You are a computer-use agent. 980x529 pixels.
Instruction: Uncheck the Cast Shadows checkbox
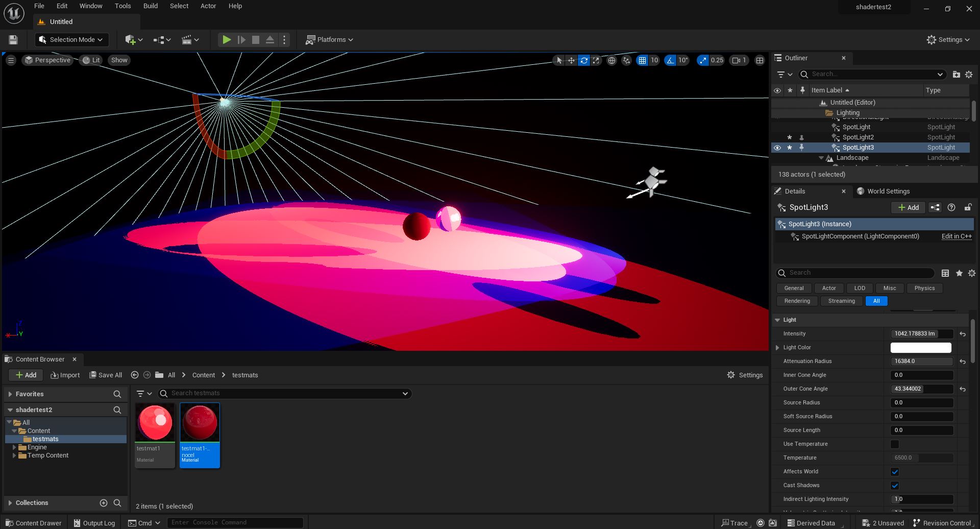[x=895, y=486]
